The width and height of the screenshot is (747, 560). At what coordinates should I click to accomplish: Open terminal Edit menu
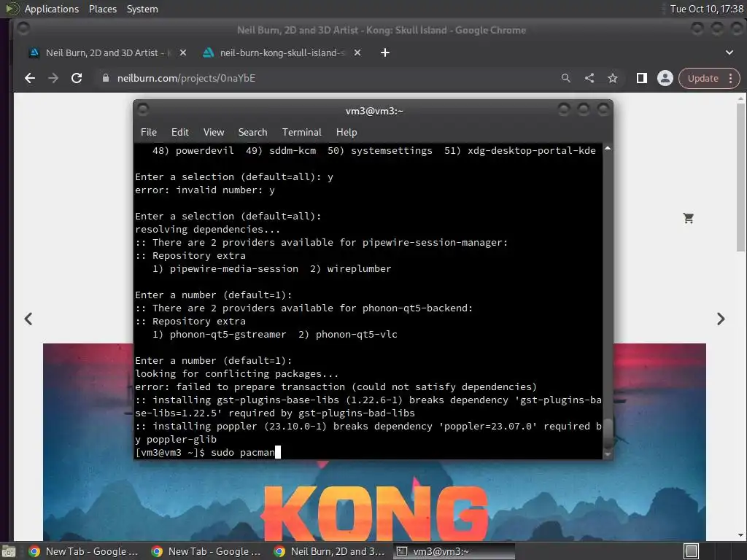coord(179,133)
